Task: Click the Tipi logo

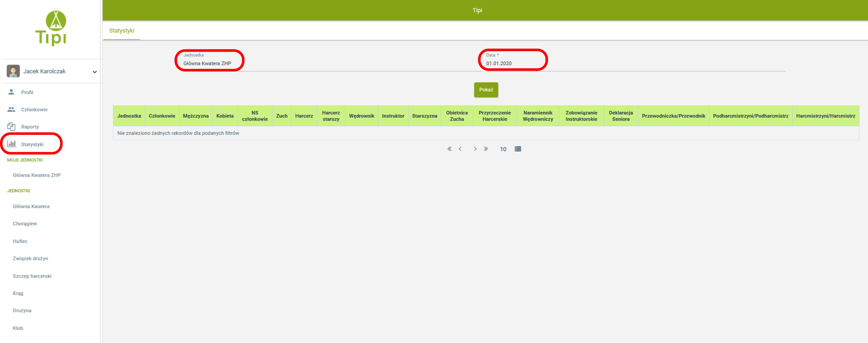Action: pos(51,28)
